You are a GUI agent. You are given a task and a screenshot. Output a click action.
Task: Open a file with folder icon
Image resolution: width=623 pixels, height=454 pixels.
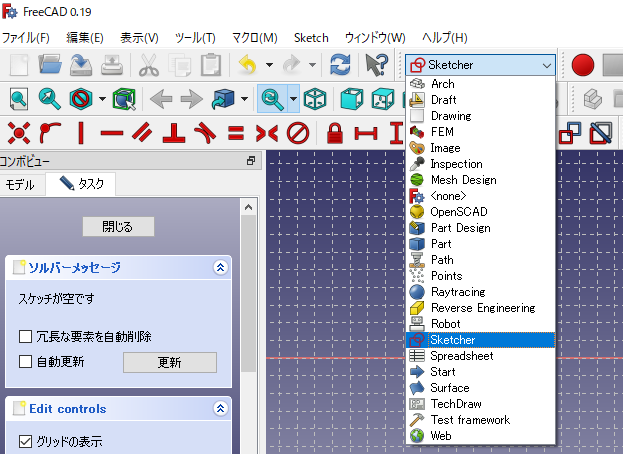(x=50, y=65)
